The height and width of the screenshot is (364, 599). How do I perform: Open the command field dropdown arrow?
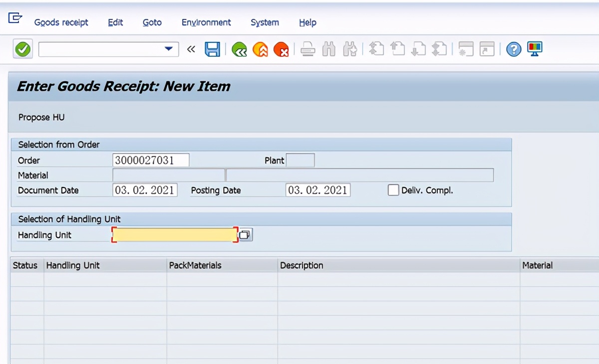point(169,49)
